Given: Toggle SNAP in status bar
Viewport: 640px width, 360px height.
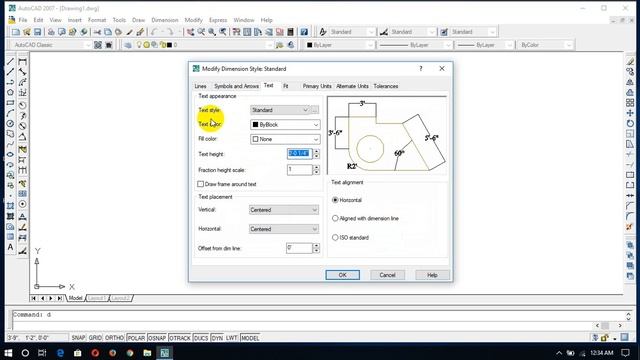Looking at the screenshot, I should click(78, 338).
